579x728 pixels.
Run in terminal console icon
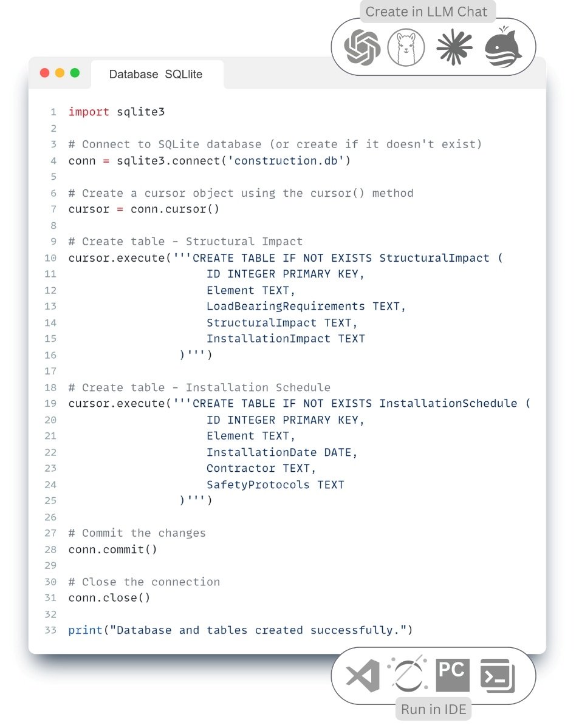click(x=497, y=675)
